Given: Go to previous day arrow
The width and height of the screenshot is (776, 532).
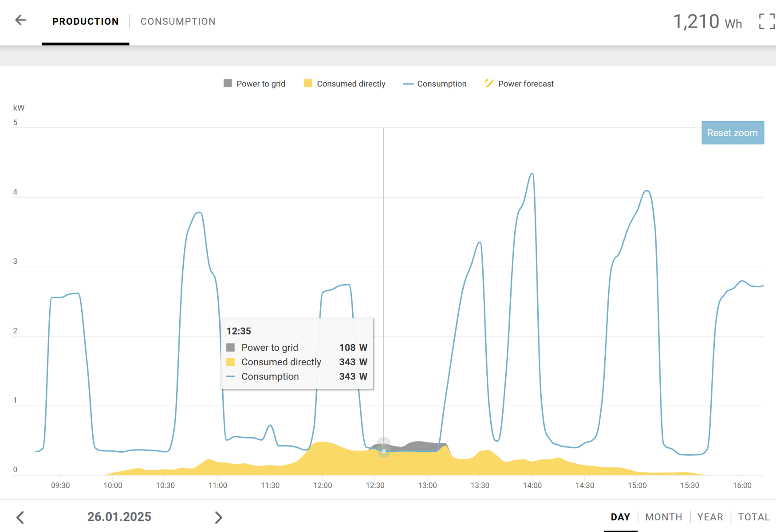Looking at the screenshot, I should tap(20, 517).
